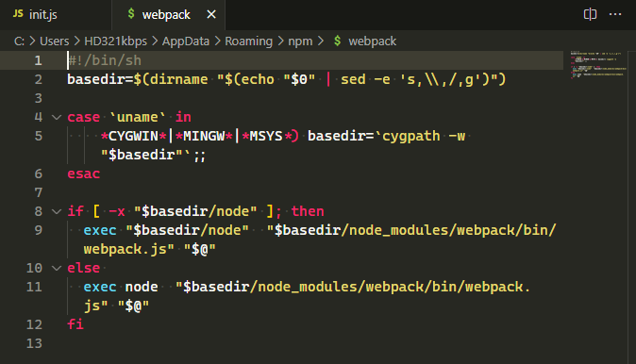Click the 'dirname' command on line 2

point(178,79)
